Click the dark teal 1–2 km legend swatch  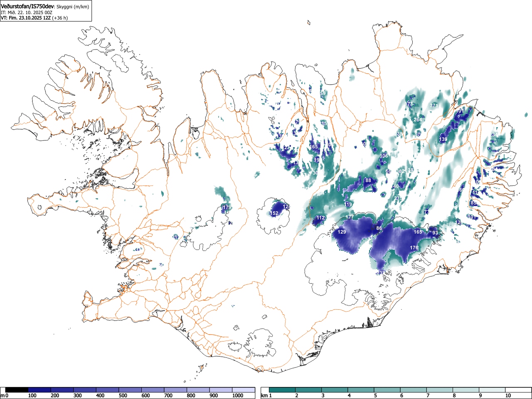coord(282,390)
